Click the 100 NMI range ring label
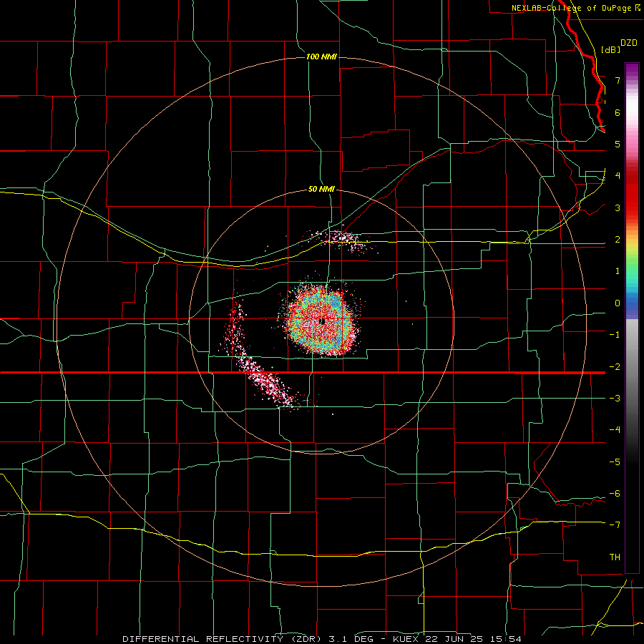Image resolution: width=644 pixels, height=644 pixels. tap(321, 57)
